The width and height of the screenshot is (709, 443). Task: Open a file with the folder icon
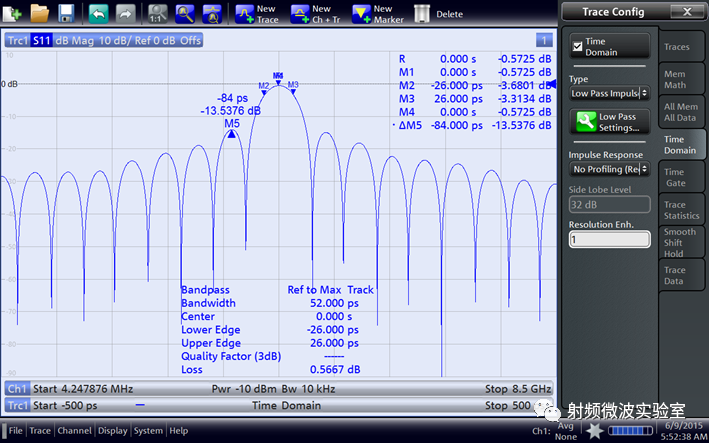[x=40, y=13]
